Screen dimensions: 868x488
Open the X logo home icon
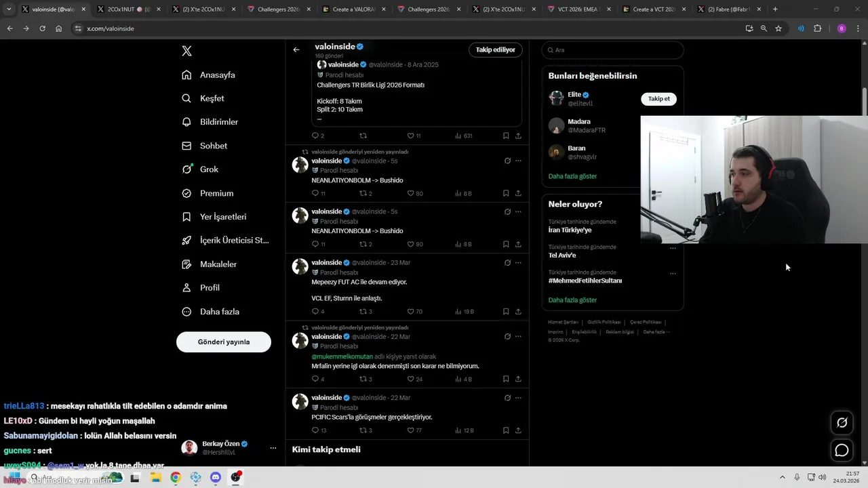(x=187, y=51)
